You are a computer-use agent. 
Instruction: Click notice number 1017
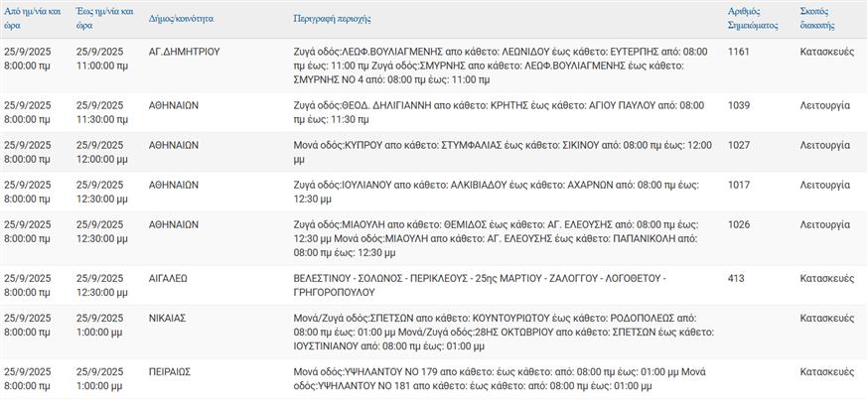click(x=740, y=185)
